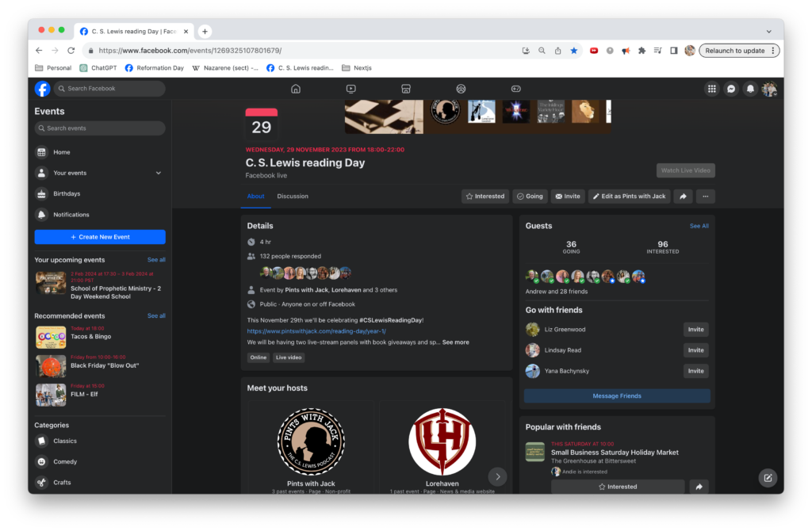Screen dimensions: 812x531
Task: Open the Chrome profile avatar
Action: (690, 51)
